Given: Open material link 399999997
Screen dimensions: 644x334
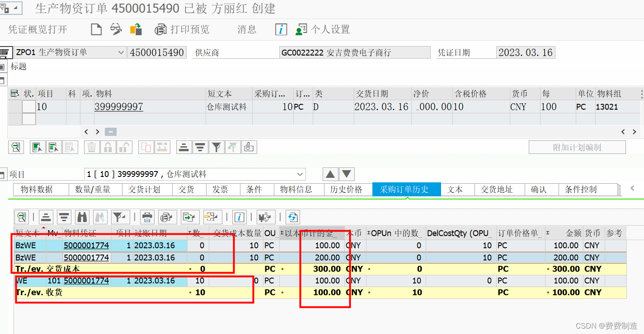Looking at the screenshot, I should (x=119, y=107).
